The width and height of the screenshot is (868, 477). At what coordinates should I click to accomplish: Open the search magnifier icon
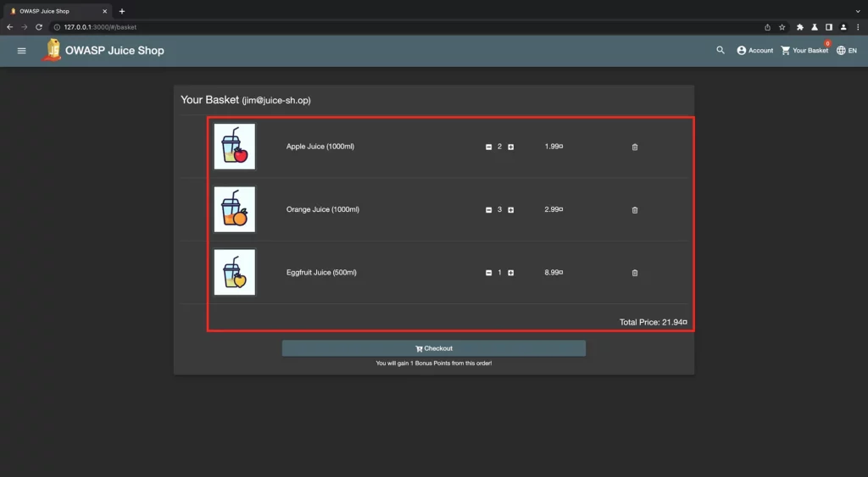[721, 50]
